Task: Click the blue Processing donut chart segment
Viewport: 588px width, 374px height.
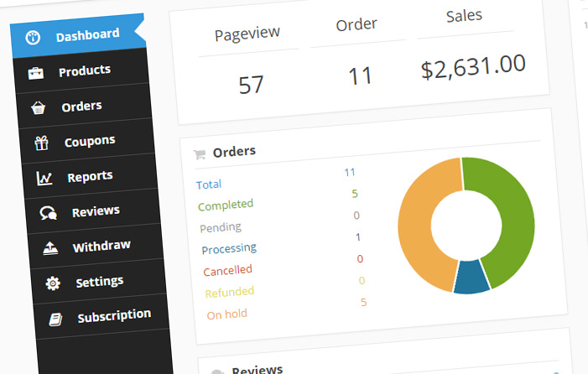Action: point(471,278)
